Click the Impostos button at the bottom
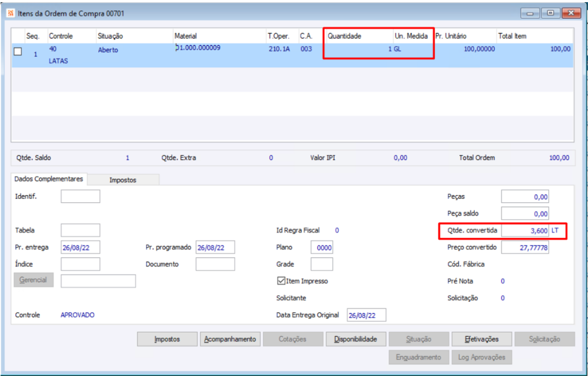Viewport: 588px width, 376px height. (167, 340)
